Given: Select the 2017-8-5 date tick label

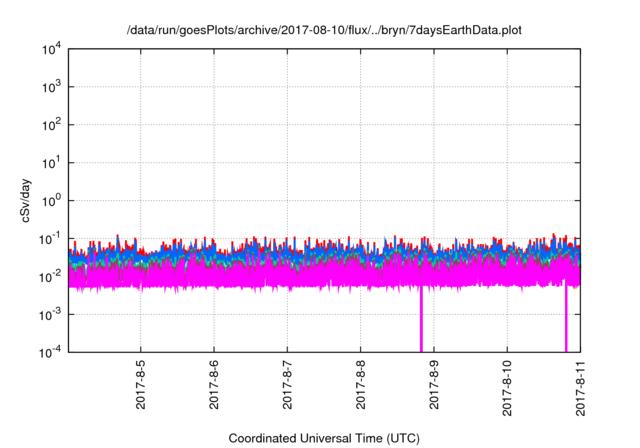Looking at the screenshot, I should (141, 385).
